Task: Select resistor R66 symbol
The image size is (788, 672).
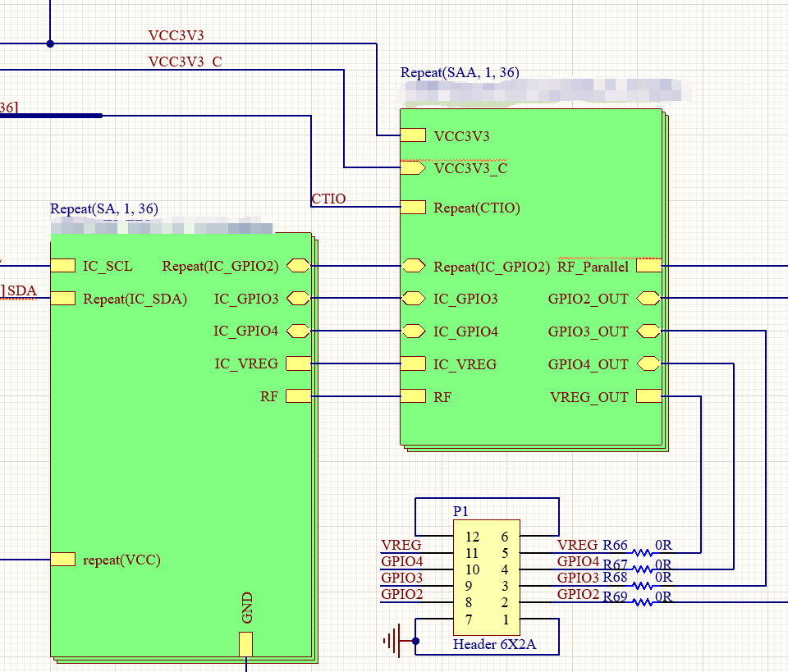Action: coord(642,552)
